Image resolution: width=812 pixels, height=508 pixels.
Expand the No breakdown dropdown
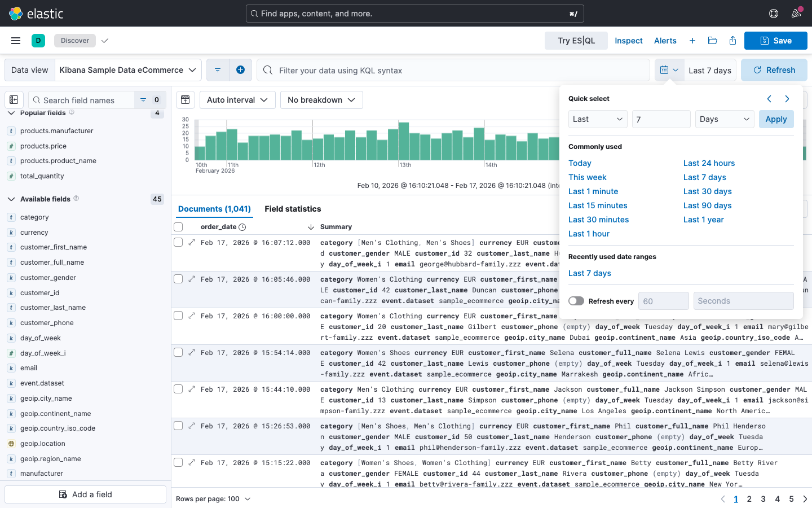click(x=321, y=100)
